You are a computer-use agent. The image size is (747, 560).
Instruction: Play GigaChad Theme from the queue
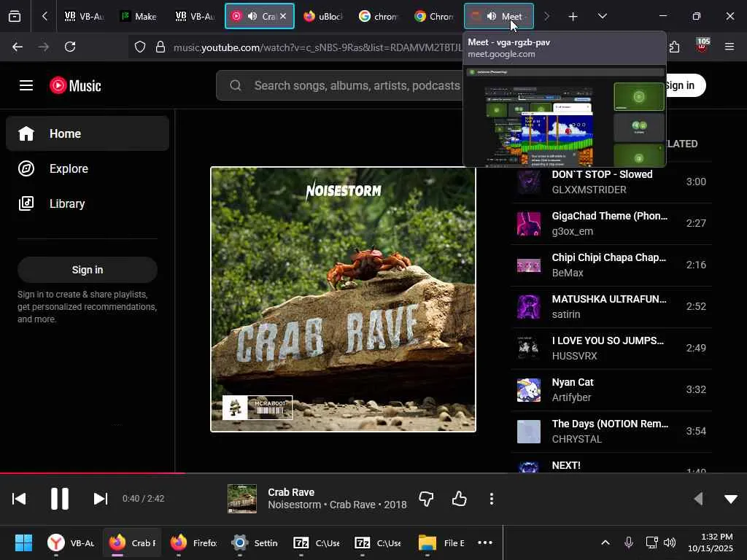click(612, 223)
